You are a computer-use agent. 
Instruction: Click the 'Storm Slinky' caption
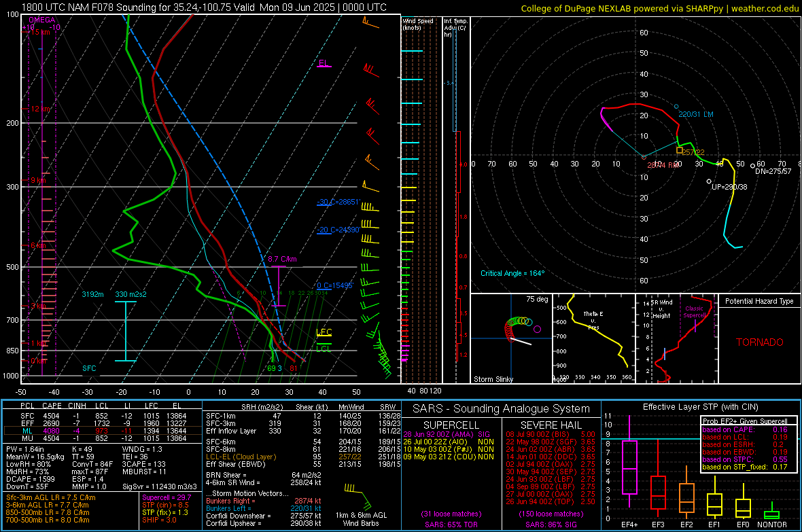[493, 379]
